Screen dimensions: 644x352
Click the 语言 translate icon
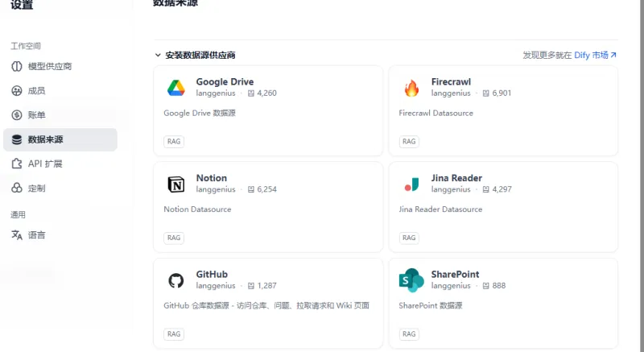(17, 235)
